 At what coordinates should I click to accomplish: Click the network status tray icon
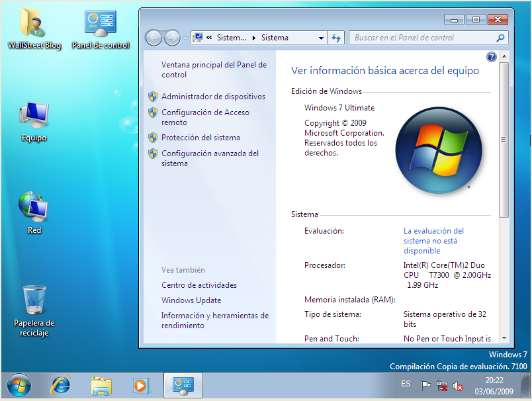(x=442, y=386)
